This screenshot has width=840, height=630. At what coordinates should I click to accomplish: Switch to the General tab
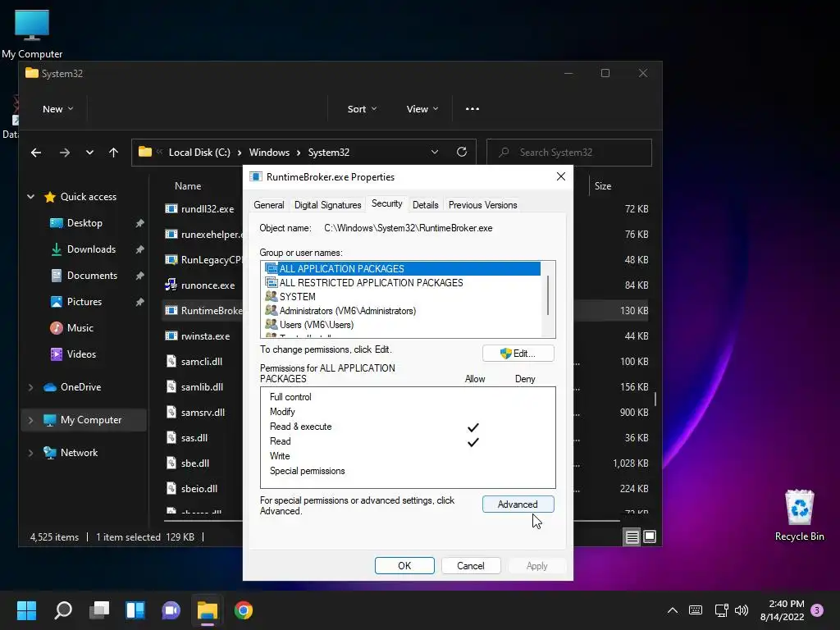click(269, 204)
